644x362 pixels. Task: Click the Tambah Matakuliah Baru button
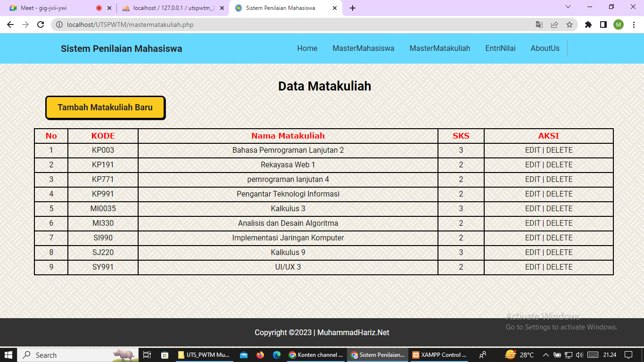click(105, 107)
